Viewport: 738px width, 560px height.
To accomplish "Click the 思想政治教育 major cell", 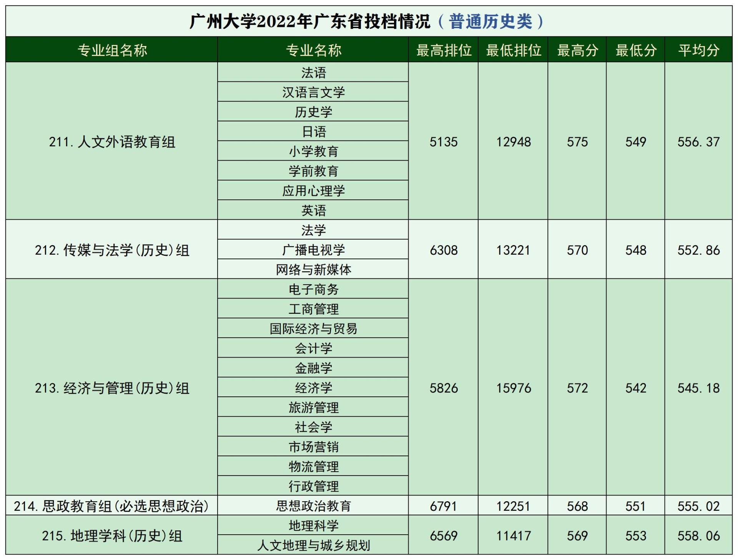I will [x=313, y=506].
